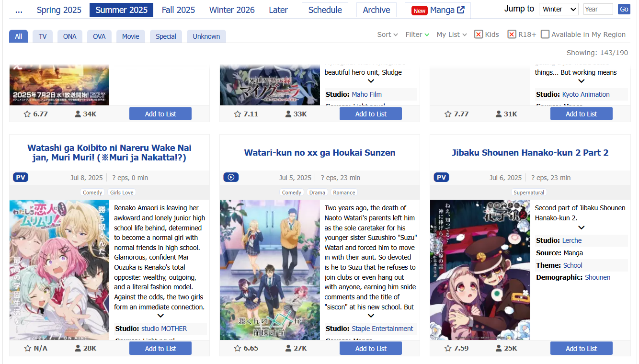
Task: Open the Jibaku Shounen Hanako-kun 2 Part 2 title
Action: coord(530,153)
